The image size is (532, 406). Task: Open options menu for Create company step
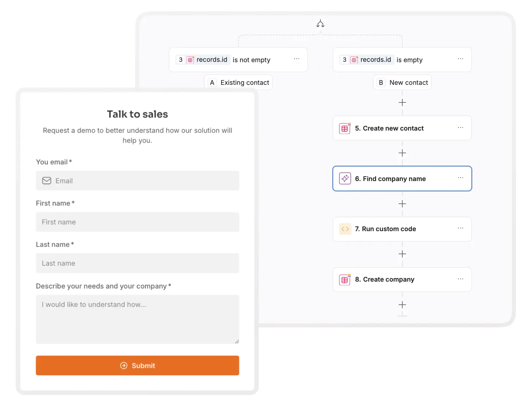coord(460,279)
